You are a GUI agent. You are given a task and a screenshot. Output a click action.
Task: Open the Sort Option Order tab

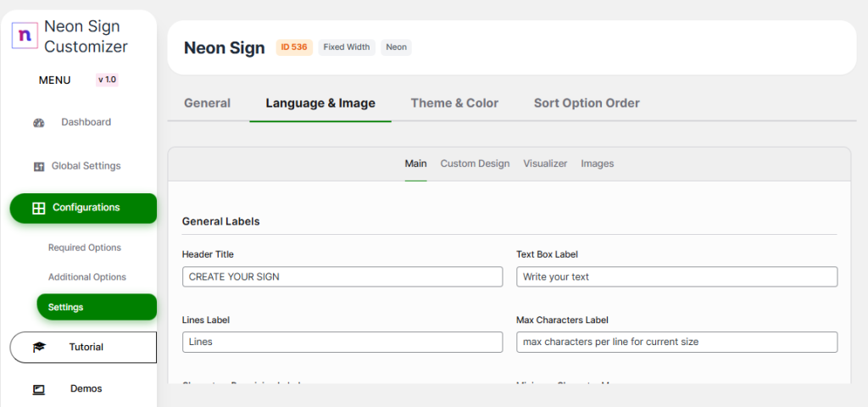587,103
